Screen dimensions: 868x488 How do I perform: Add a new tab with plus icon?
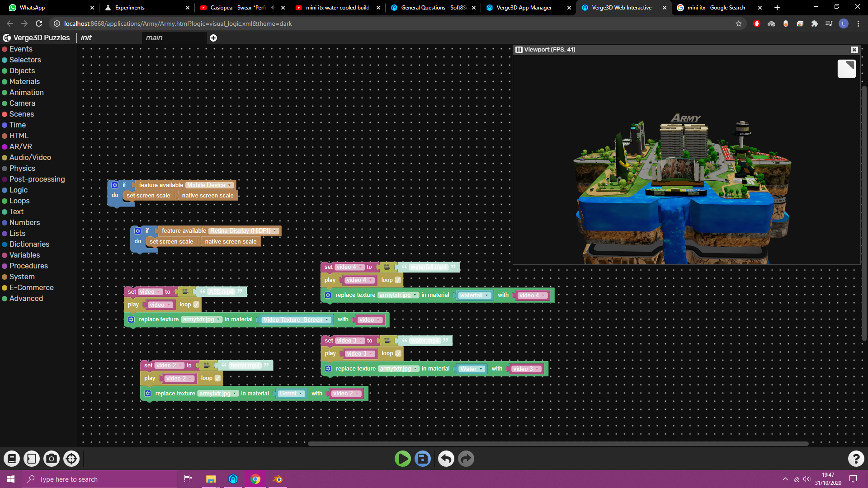(213, 38)
